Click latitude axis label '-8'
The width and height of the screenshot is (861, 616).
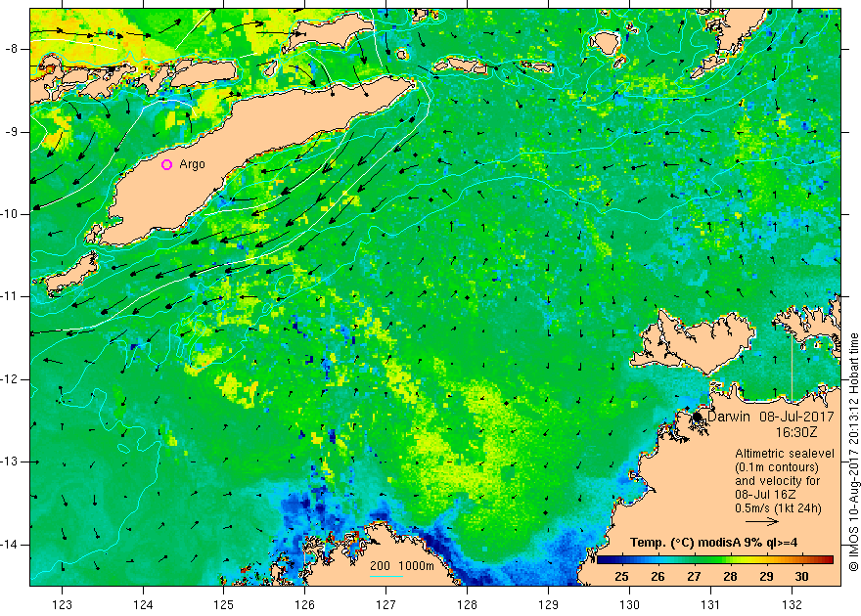(x=12, y=49)
